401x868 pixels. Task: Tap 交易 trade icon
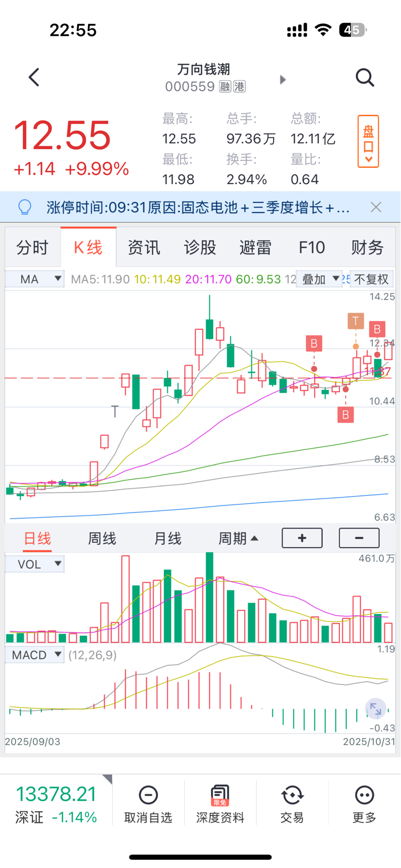pyautogui.click(x=292, y=796)
